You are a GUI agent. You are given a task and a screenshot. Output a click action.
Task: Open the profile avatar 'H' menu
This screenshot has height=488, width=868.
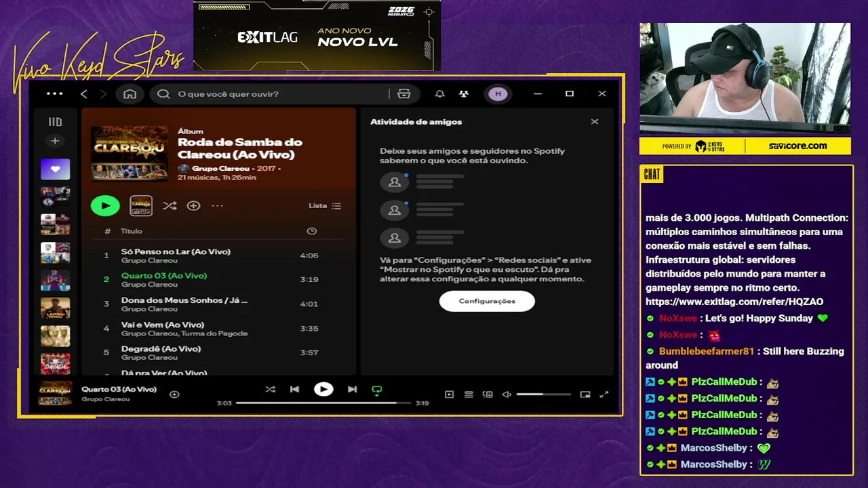[498, 94]
